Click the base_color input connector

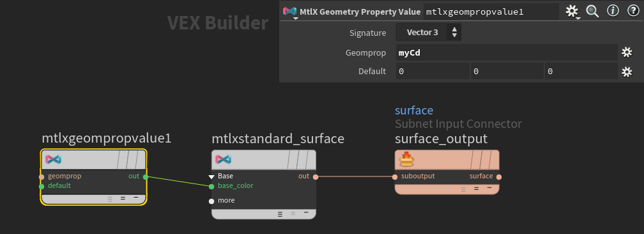click(x=211, y=186)
